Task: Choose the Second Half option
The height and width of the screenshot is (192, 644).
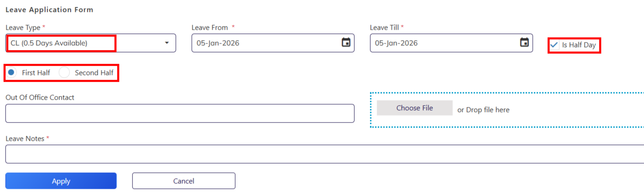Action: [x=64, y=73]
